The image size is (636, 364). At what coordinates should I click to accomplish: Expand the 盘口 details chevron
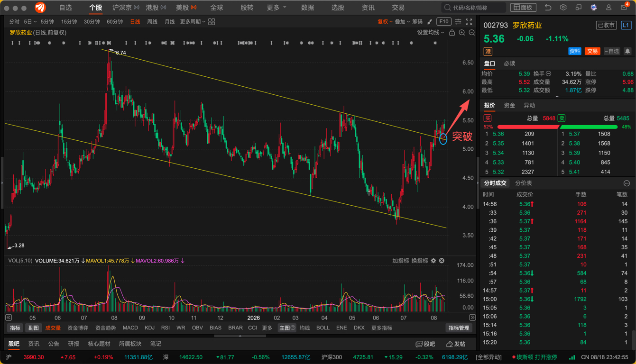pos(557,96)
